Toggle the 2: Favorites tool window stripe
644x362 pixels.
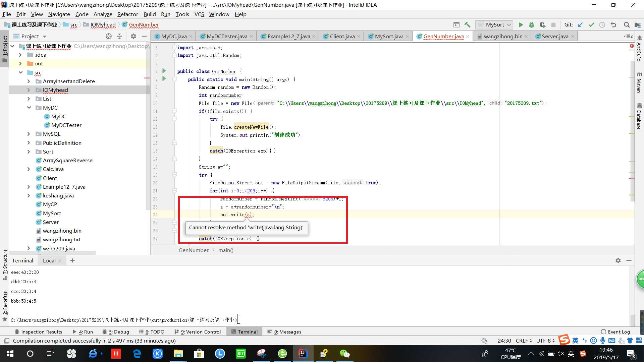(x=5, y=306)
